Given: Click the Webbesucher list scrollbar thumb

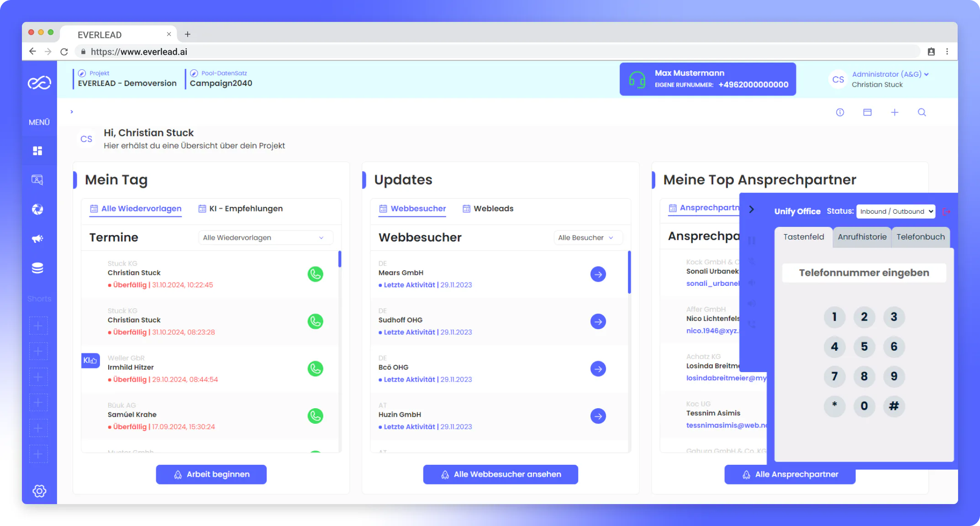Looking at the screenshot, I should click(629, 272).
